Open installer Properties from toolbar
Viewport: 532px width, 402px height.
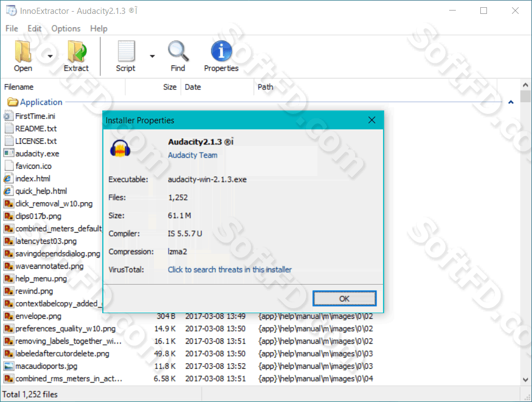[x=221, y=56]
